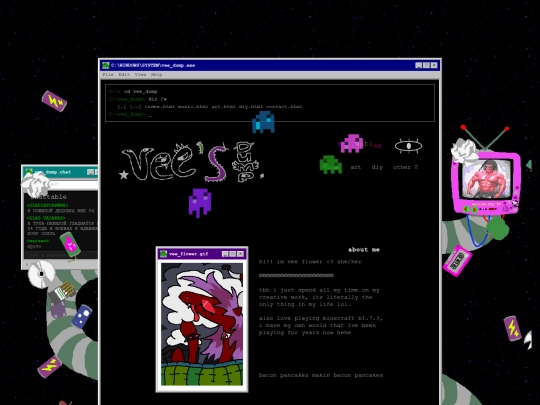
Task: Click the purple lightning battery at bottom left
Action: [50, 366]
